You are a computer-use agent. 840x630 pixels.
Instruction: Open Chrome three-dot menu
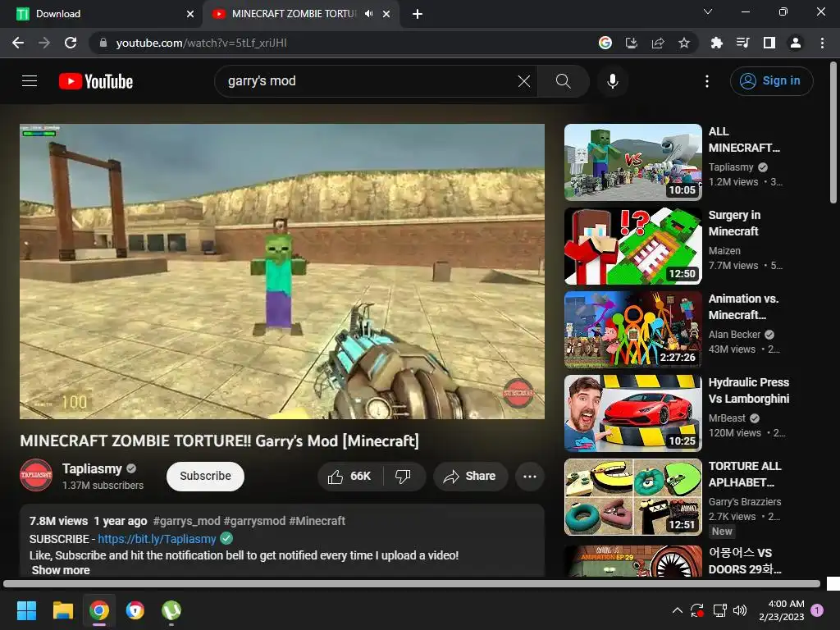pyautogui.click(x=822, y=43)
